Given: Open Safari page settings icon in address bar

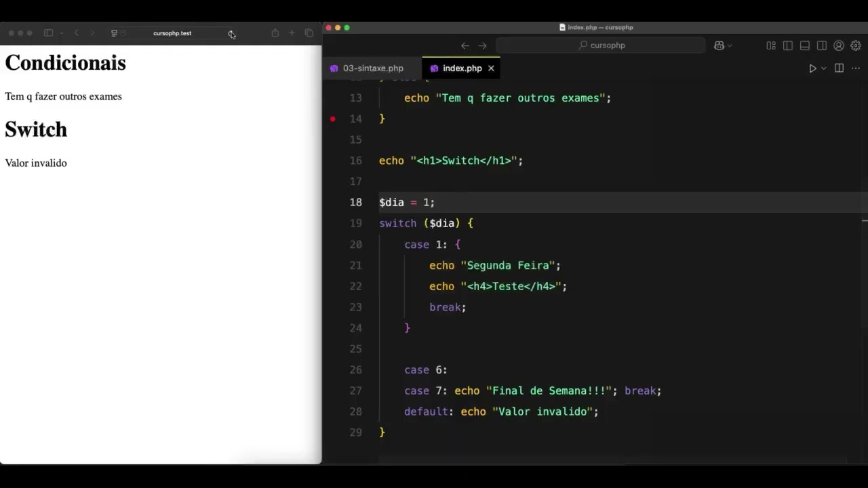Looking at the screenshot, I should click(114, 33).
